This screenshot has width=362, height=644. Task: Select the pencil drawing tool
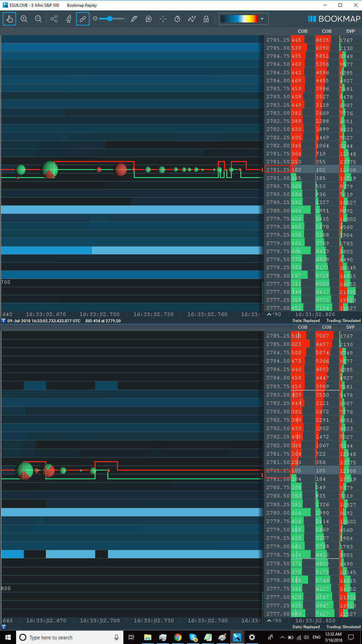[x=134, y=19]
